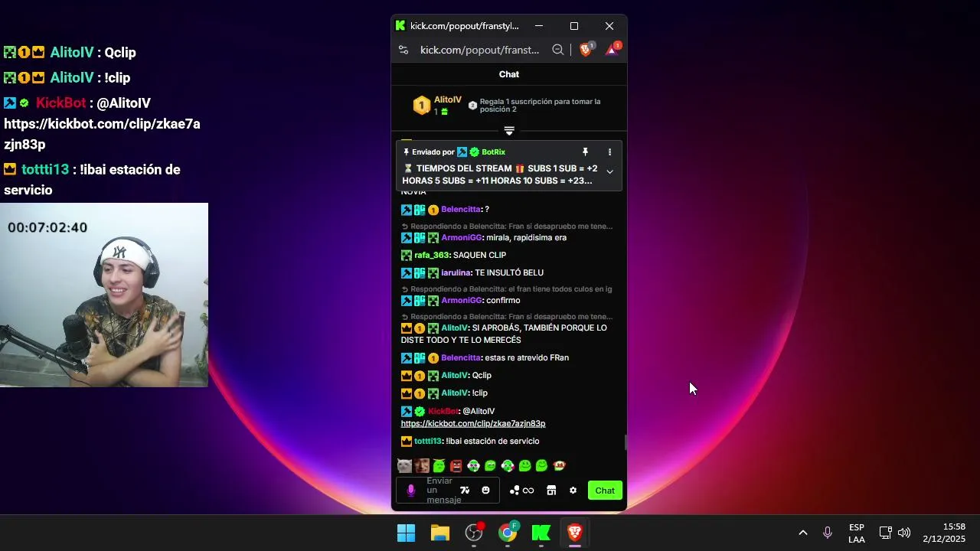Click Belencitta on the '?' message
Image resolution: width=980 pixels, height=551 pixels.
point(461,209)
